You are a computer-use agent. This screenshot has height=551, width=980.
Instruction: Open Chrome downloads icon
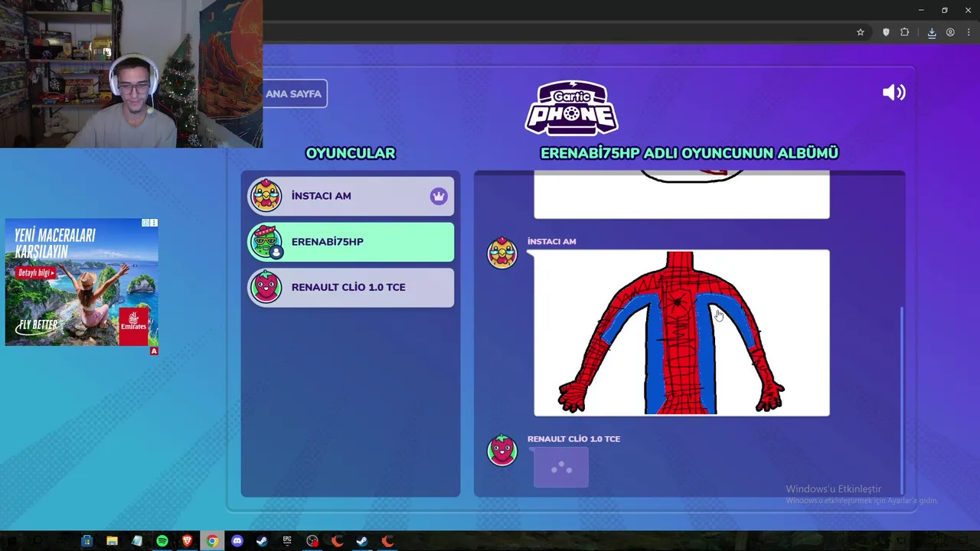tap(932, 32)
